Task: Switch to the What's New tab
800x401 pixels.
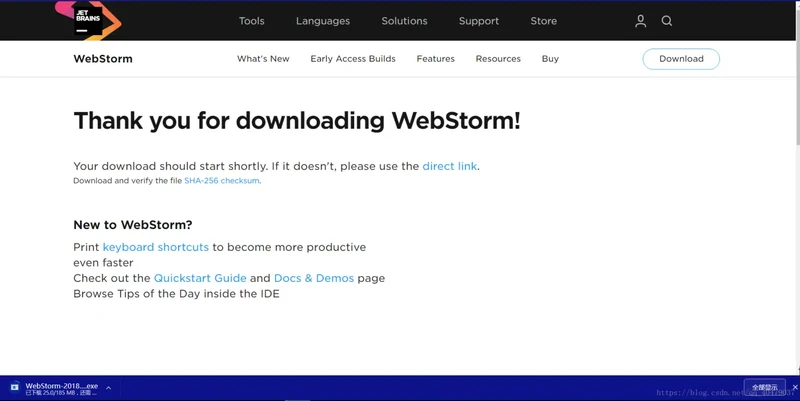Action: click(263, 59)
